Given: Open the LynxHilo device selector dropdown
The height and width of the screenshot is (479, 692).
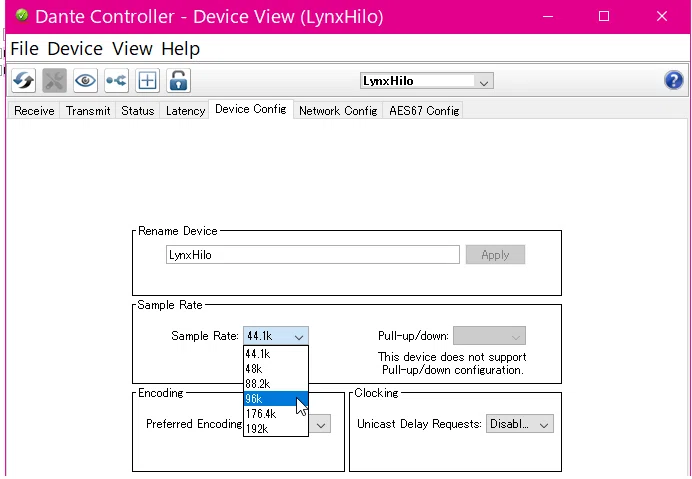Looking at the screenshot, I should click(426, 81).
